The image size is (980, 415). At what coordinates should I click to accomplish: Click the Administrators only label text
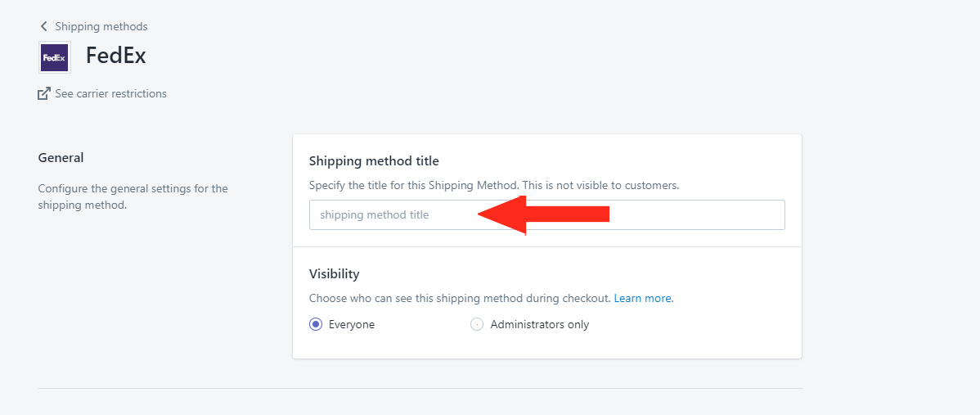[x=540, y=324]
